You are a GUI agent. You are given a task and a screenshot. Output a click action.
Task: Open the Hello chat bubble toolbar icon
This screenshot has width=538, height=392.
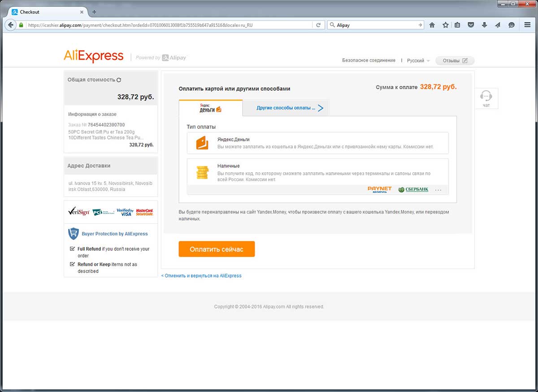(x=511, y=25)
